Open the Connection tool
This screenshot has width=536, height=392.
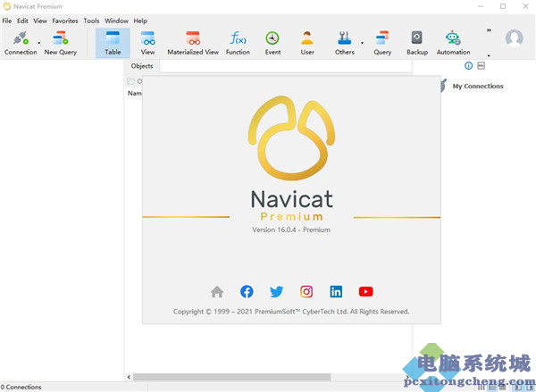pos(21,43)
